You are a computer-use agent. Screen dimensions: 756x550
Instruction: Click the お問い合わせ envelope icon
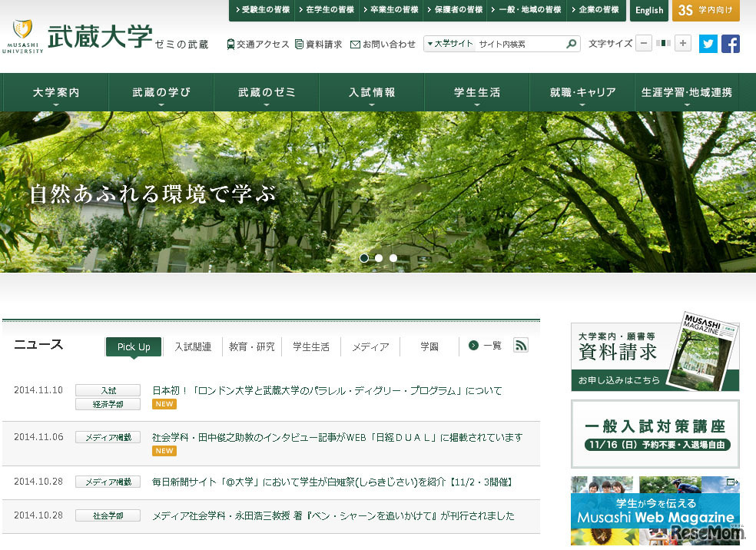click(x=356, y=44)
